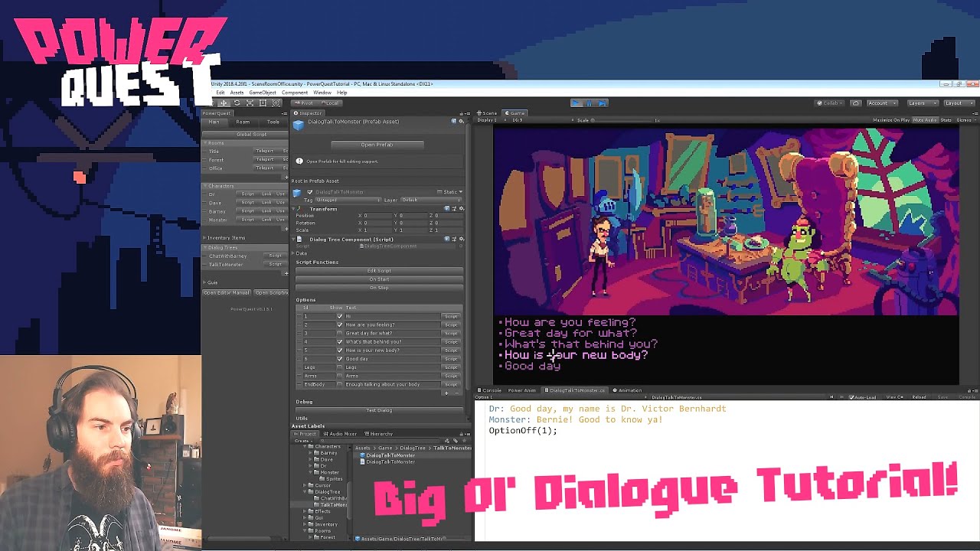980x551 pixels.
Task: Click the prefab cube icon in Inspector header
Action: pos(298,125)
